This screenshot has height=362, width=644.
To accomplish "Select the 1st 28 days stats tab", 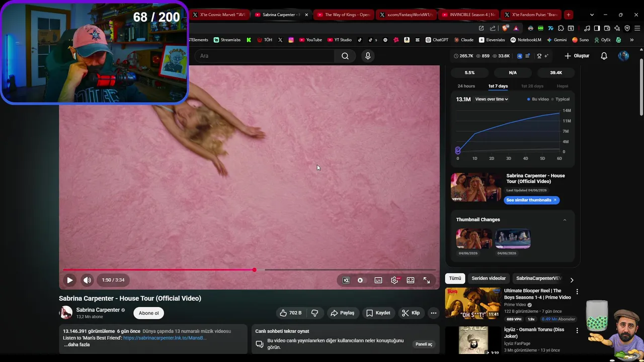I will (532, 86).
